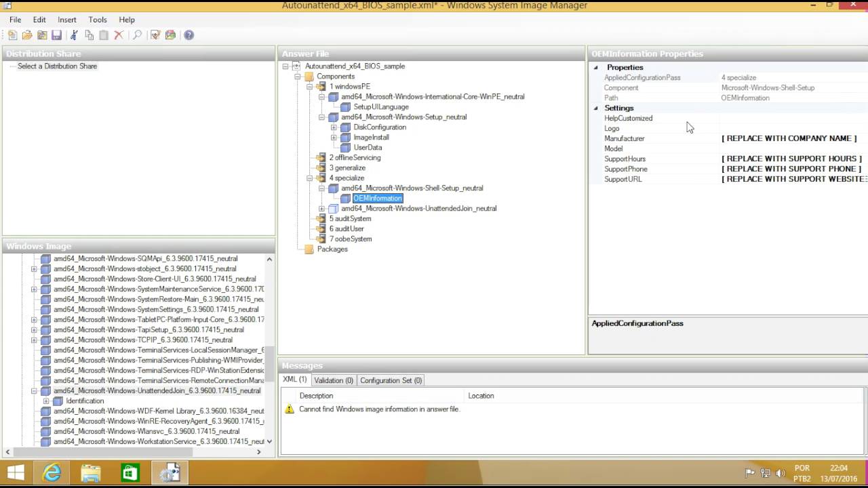
Task: Click the Location column header
Action: pyautogui.click(x=665, y=396)
